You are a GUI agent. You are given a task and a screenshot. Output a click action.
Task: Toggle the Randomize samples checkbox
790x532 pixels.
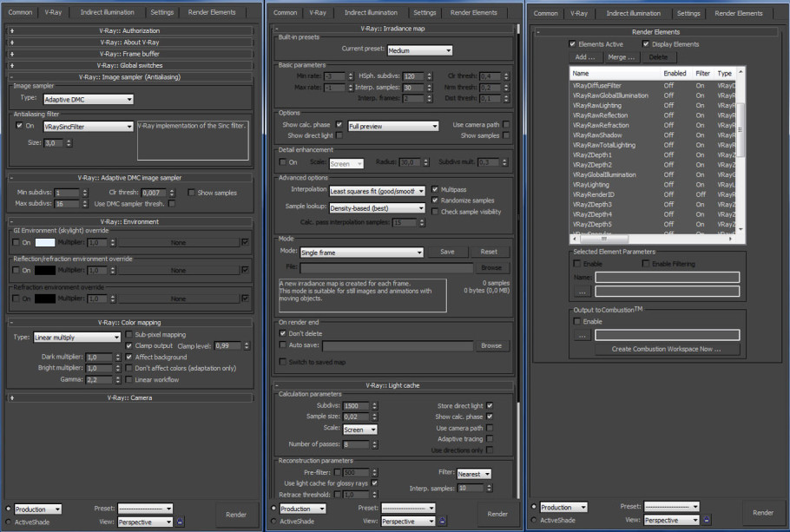435,200
